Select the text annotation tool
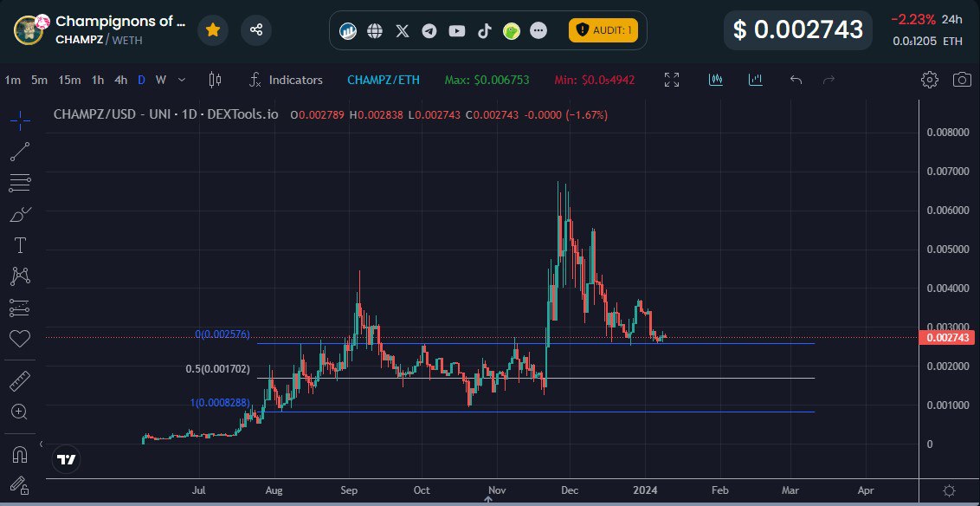This screenshot has width=980, height=506. click(20, 245)
